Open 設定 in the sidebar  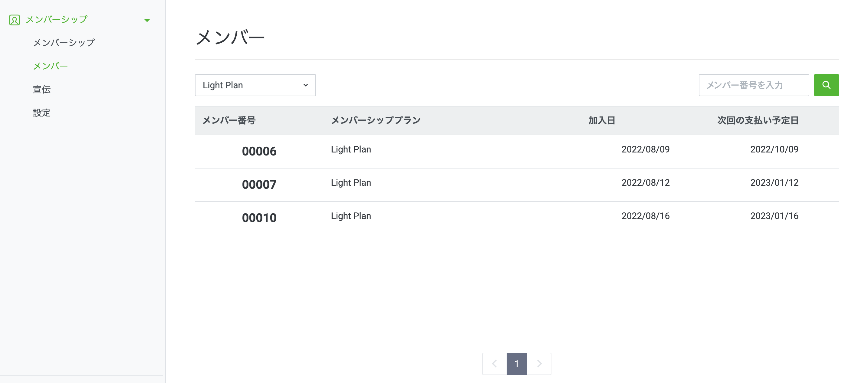(42, 113)
